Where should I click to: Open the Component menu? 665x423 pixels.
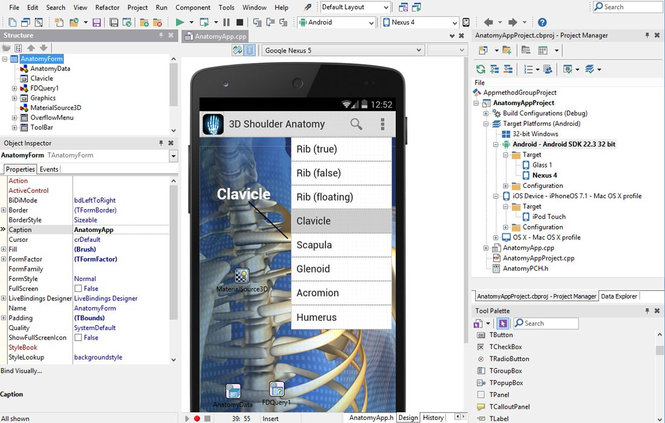tap(193, 7)
